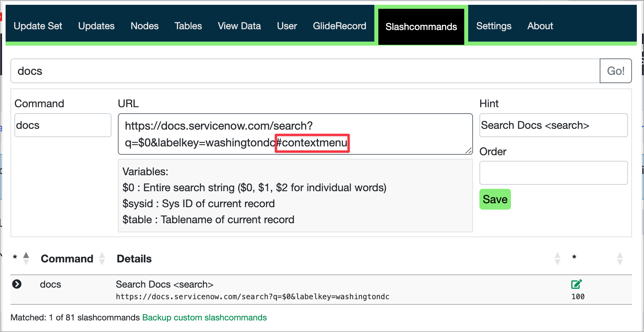The image size is (644, 332).
Task: Open the Settings tab
Action: [494, 26]
